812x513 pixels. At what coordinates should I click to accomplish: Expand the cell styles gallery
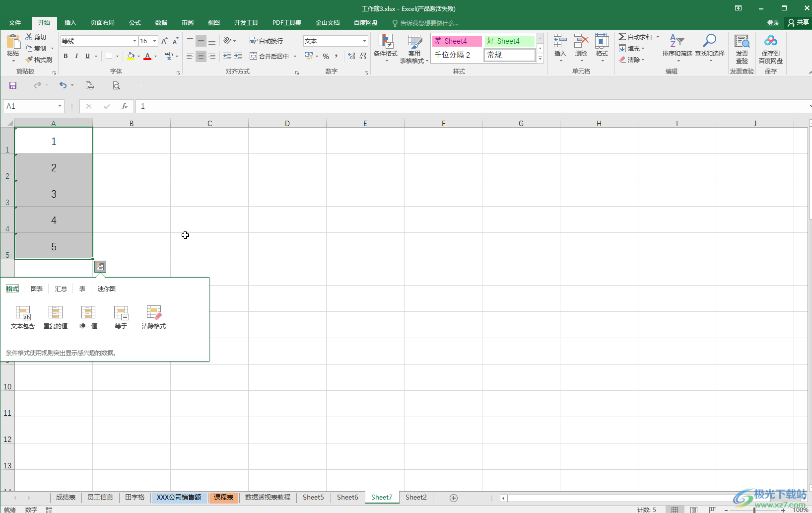[x=541, y=59]
